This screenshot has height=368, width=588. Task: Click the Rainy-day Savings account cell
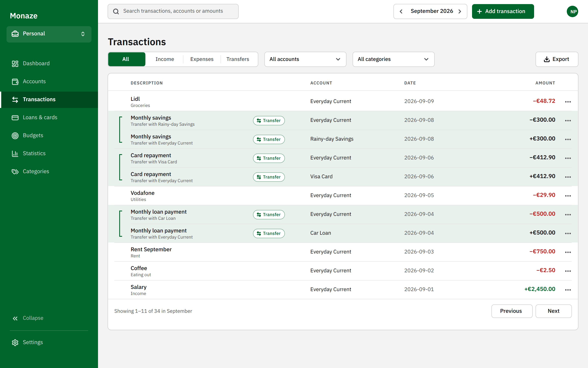(x=332, y=139)
